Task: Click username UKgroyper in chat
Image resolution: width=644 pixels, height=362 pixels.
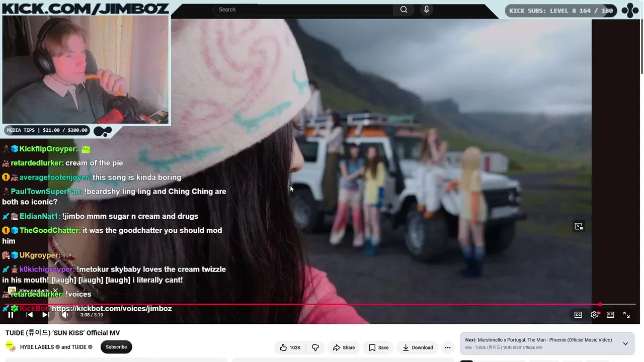Action: [x=40, y=255]
